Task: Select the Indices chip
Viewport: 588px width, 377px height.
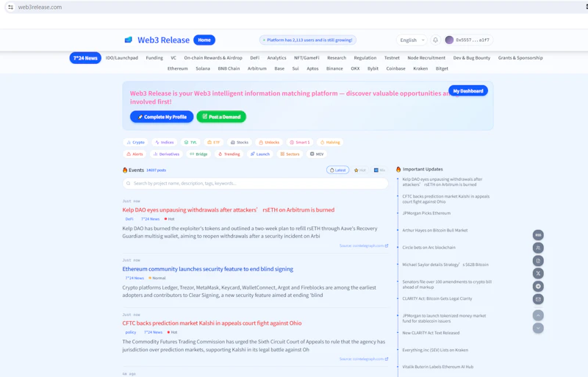Action: [x=164, y=142]
